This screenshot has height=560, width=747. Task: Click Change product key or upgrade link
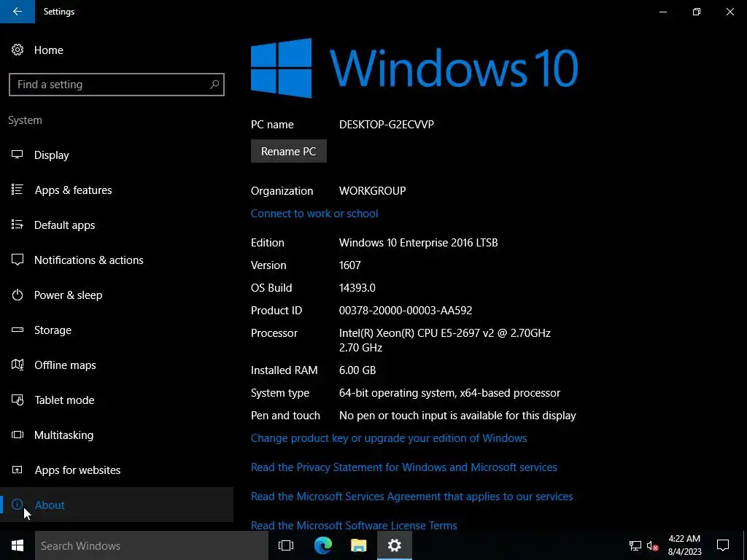[x=389, y=438]
